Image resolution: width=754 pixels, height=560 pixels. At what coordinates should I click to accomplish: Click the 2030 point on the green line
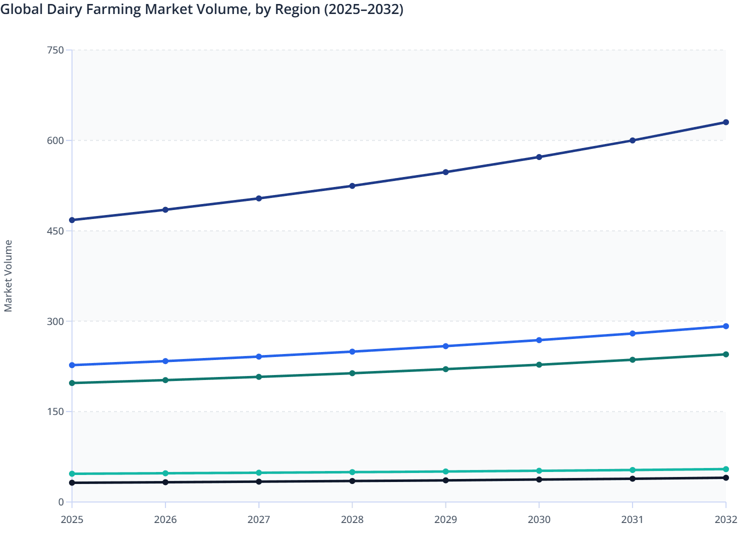[x=539, y=365]
